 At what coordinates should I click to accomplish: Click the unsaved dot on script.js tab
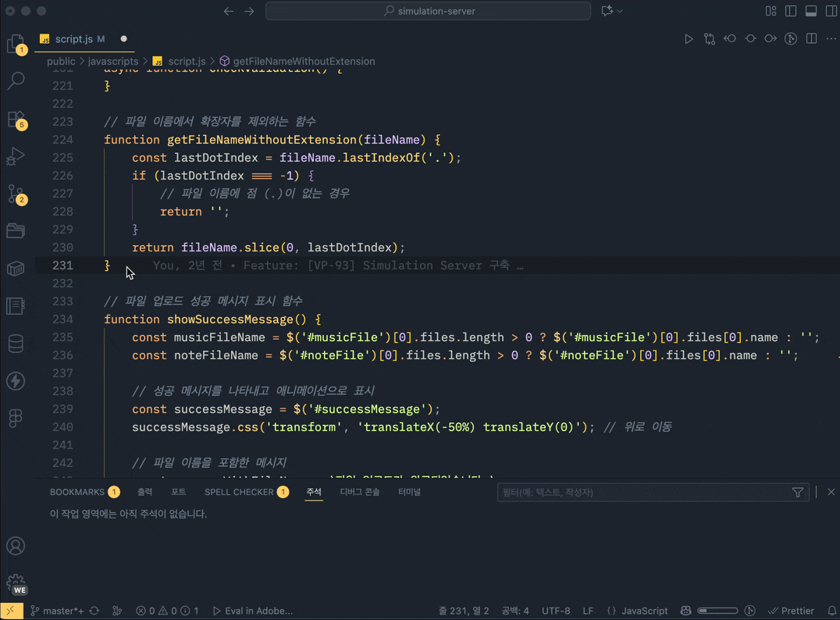click(x=124, y=38)
